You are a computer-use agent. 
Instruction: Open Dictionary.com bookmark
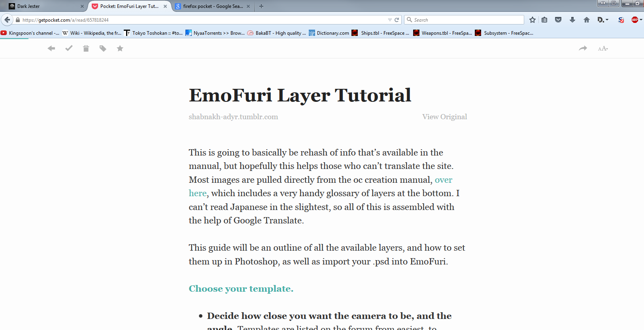tap(329, 33)
